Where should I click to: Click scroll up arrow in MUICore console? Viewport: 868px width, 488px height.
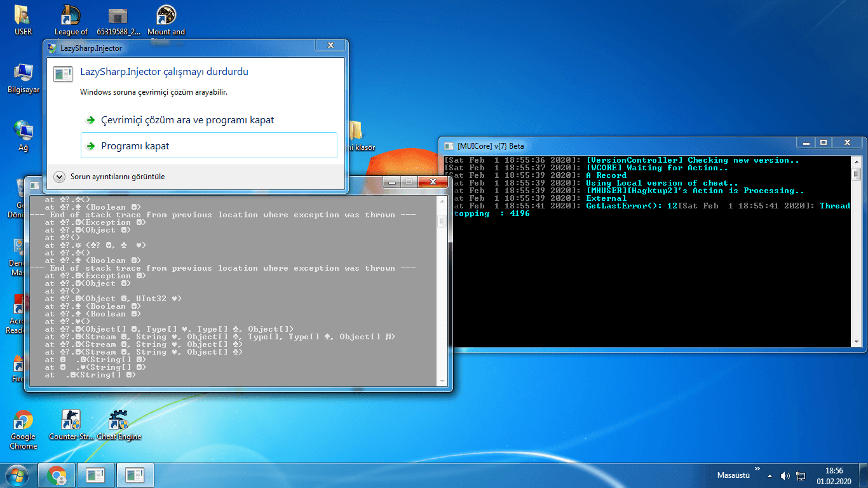[x=856, y=162]
